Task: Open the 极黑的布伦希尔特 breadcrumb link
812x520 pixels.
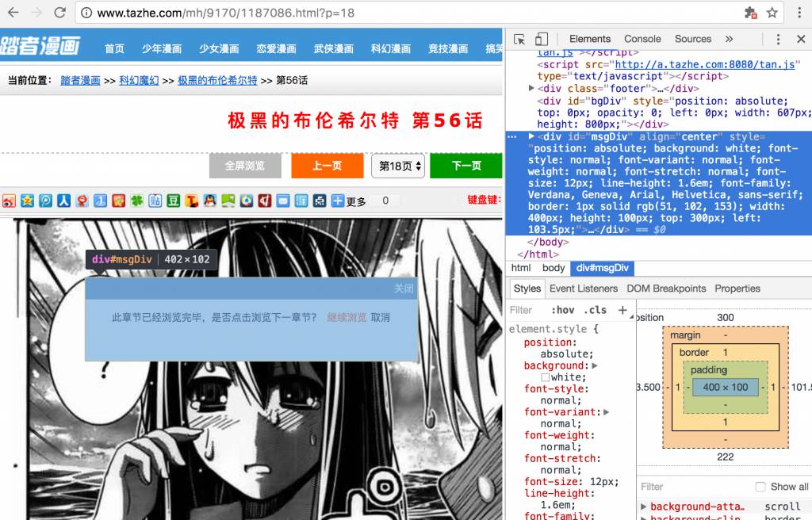Action: pos(217,80)
